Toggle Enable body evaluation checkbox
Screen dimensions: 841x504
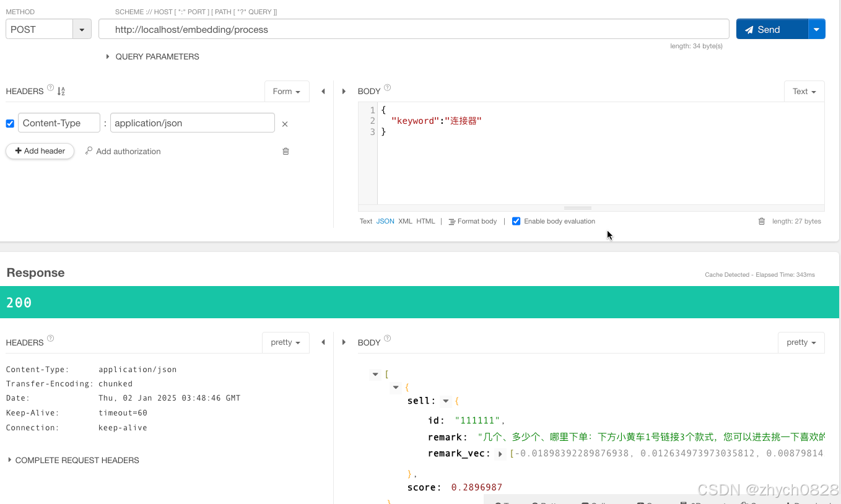tap(516, 221)
